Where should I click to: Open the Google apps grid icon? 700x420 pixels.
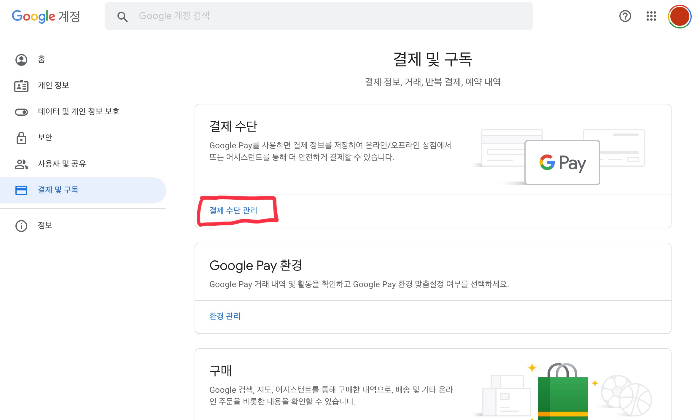(x=651, y=17)
